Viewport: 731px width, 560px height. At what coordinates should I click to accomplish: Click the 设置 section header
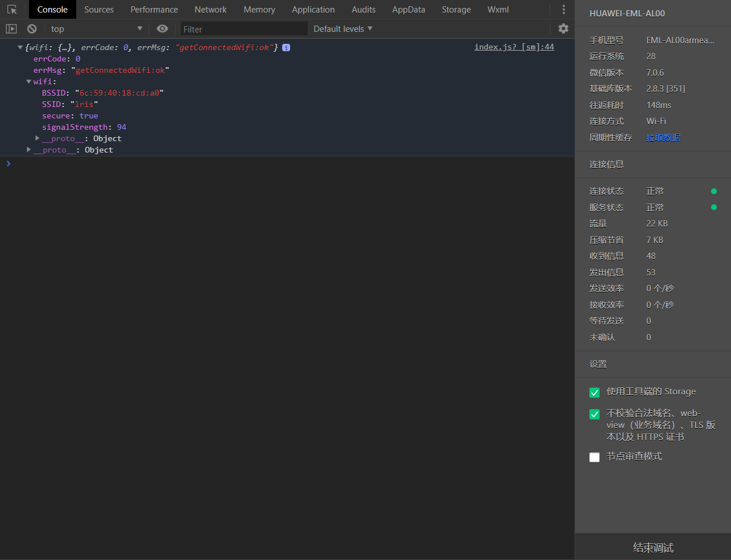pyautogui.click(x=598, y=364)
